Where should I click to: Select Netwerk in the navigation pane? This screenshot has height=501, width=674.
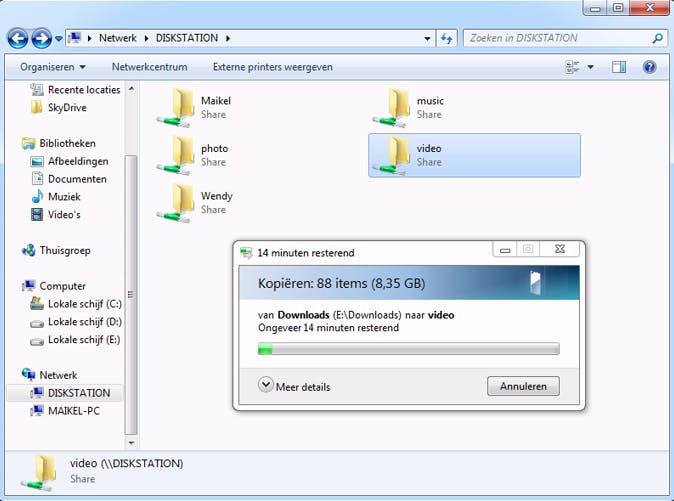pyautogui.click(x=50, y=375)
